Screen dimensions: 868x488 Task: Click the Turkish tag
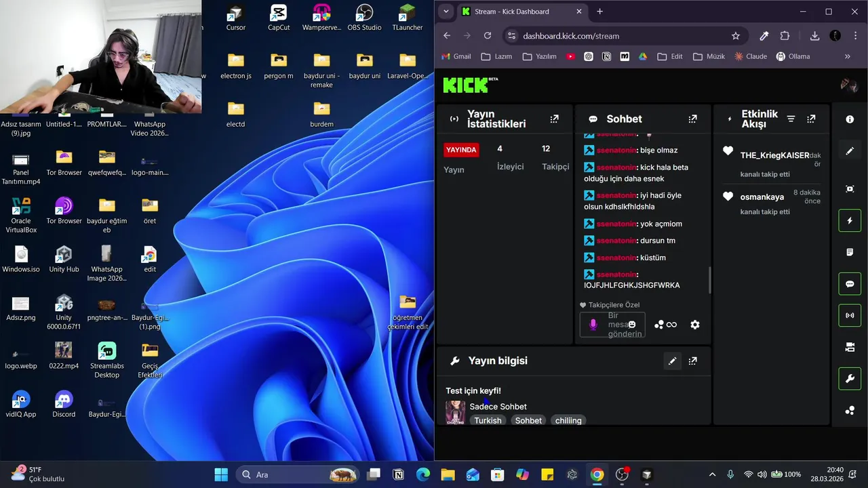click(488, 421)
